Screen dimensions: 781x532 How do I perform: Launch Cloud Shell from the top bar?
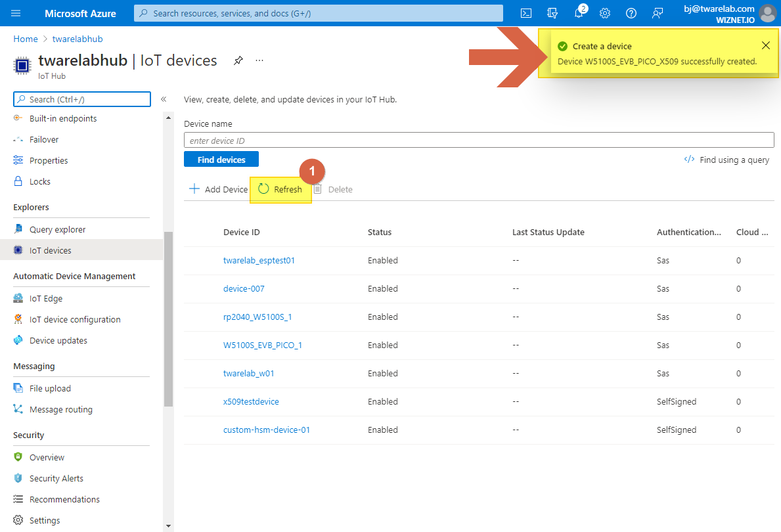pyautogui.click(x=526, y=13)
